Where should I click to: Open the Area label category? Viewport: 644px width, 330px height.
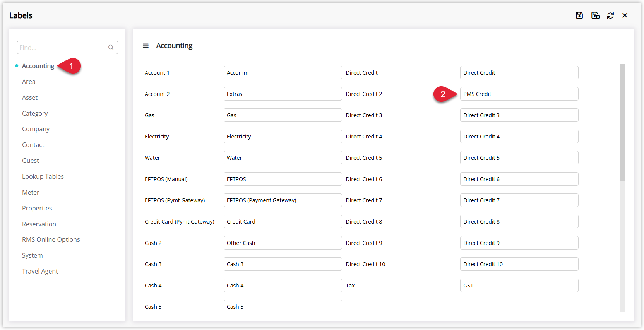(x=29, y=82)
